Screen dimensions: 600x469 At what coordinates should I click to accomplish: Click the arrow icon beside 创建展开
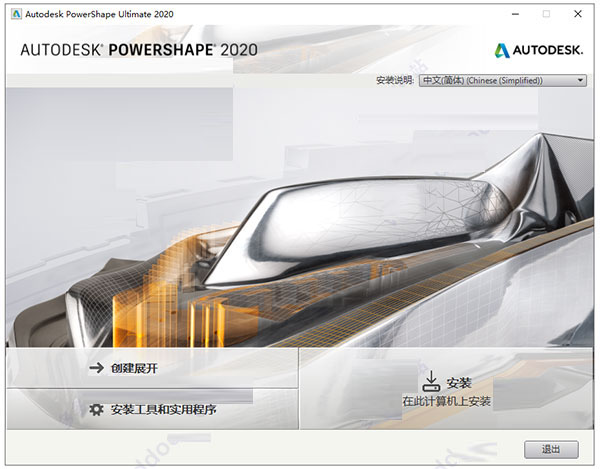[x=96, y=368]
